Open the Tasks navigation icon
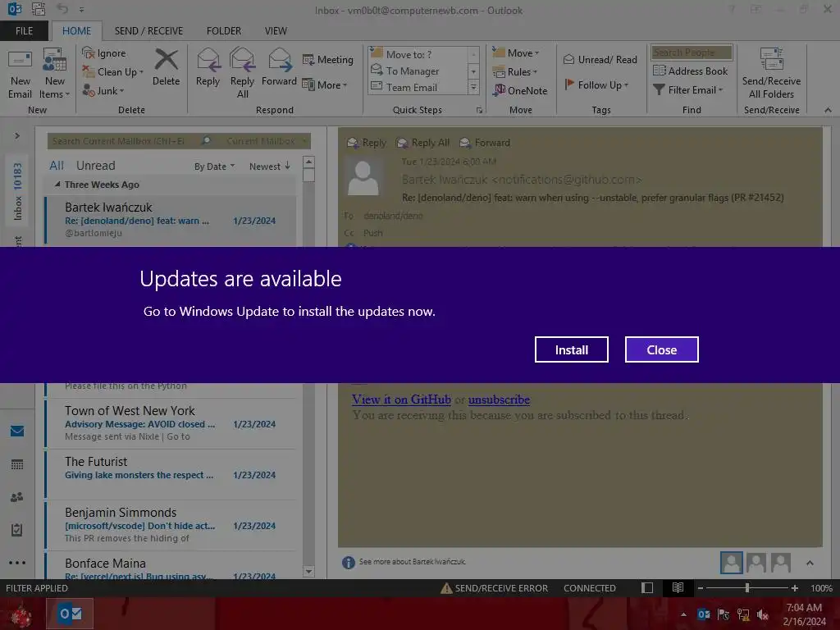This screenshot has width=840, height=630. pos(17,530)
